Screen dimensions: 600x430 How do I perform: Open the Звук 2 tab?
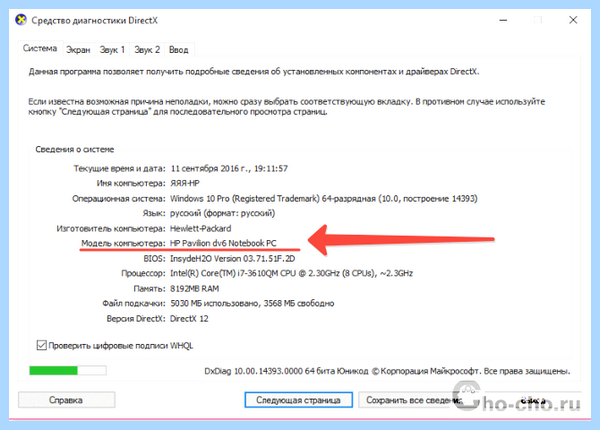click(147, 50)
